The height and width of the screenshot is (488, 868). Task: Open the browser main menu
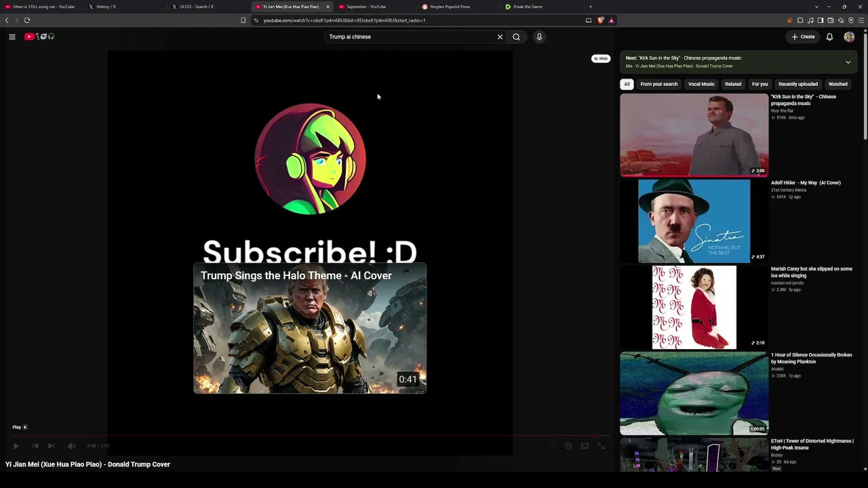[861, 20]
